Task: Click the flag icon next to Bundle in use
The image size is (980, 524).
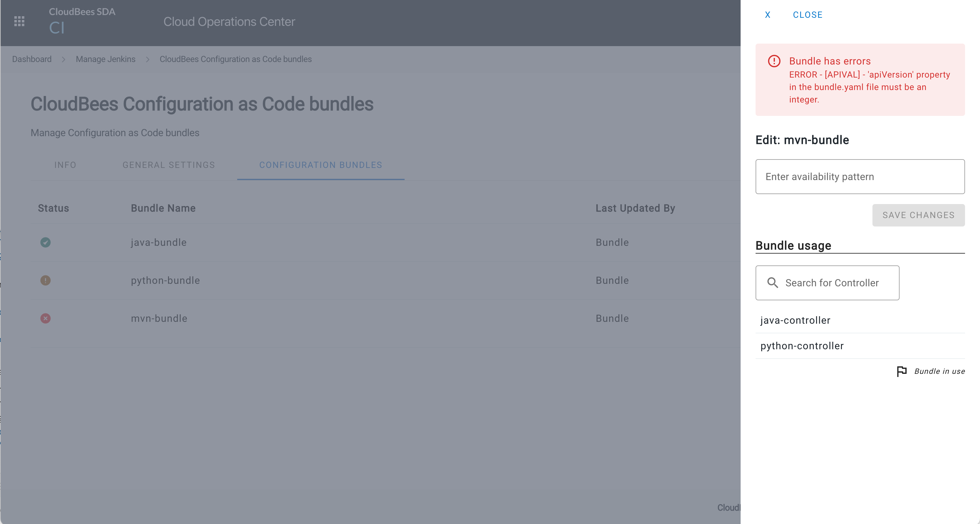Action: pos(901,370)
